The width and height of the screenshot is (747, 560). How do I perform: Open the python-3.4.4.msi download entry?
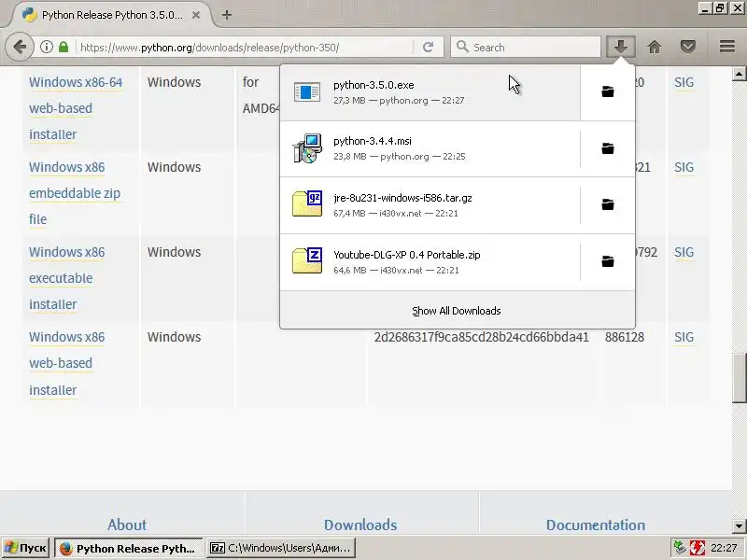[x=430, y=148]
